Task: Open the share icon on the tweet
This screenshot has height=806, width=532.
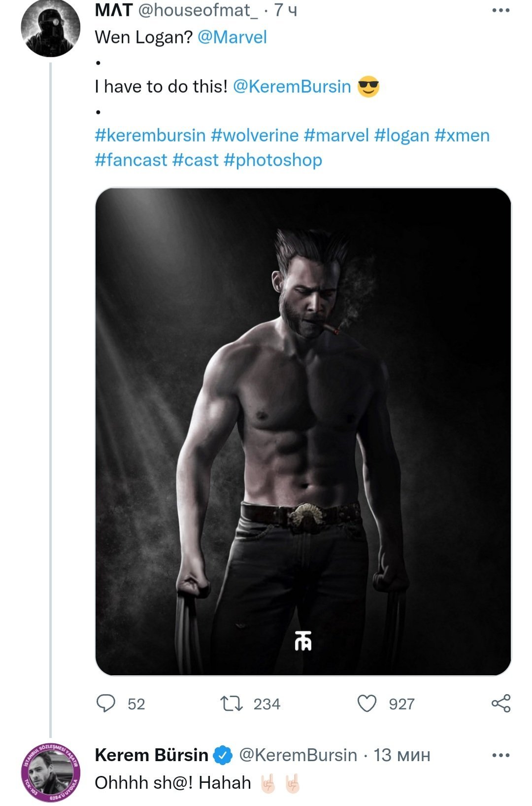Action: click(501, 703)
